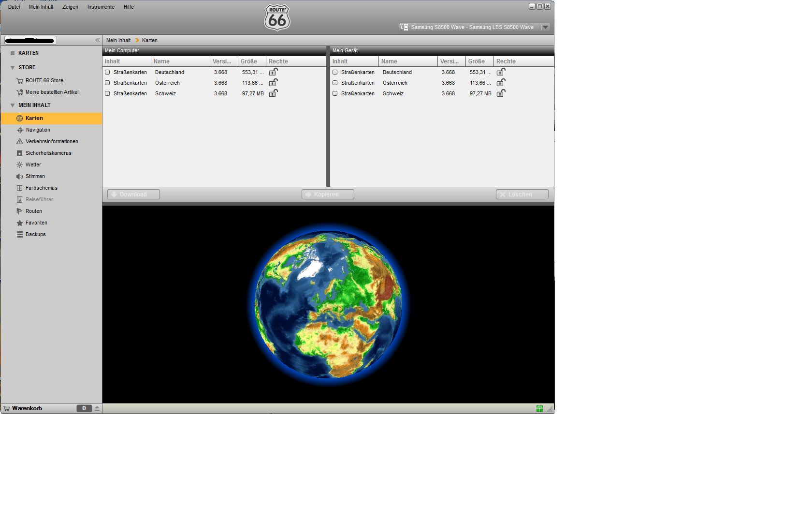Click the square icon beside KARTEN
Screen dimensions: 812x508
[x=13, y=53]
